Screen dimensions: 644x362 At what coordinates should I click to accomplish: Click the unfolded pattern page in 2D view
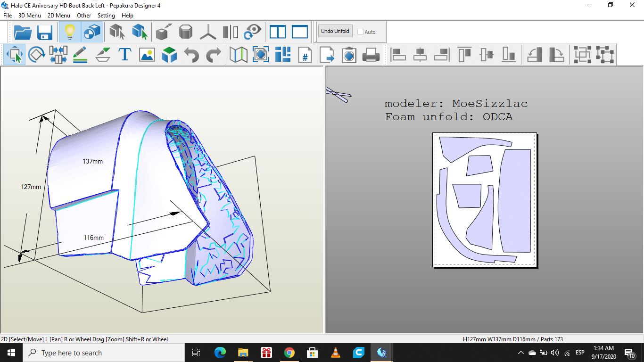click(x=485, y=200)
